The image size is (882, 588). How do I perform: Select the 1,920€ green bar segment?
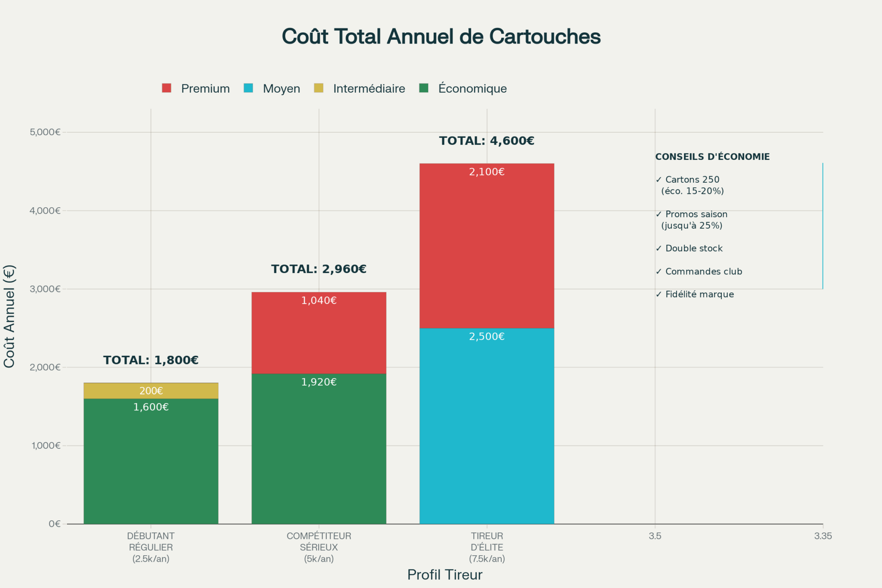pyautogui.click(x=319, y=449)
